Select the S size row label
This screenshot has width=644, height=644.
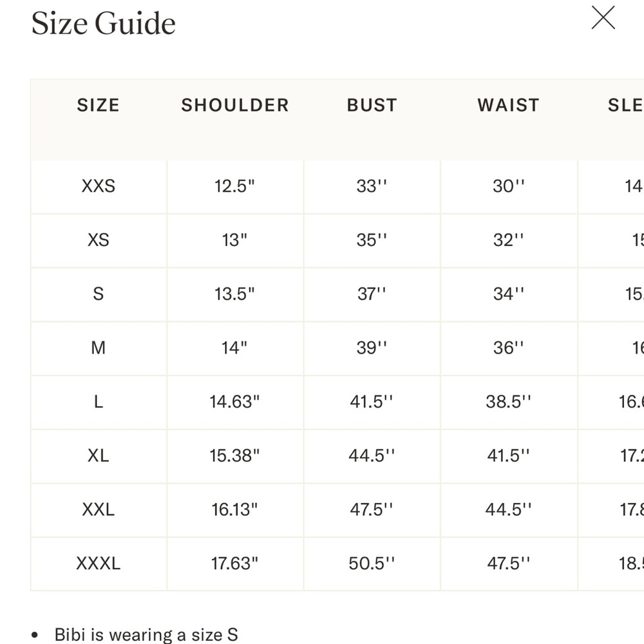pyautogui.click(x=99, y=294)
